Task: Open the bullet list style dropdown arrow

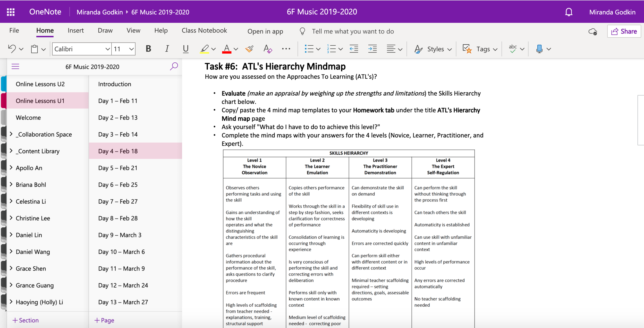Action: (x=318, y=49)
